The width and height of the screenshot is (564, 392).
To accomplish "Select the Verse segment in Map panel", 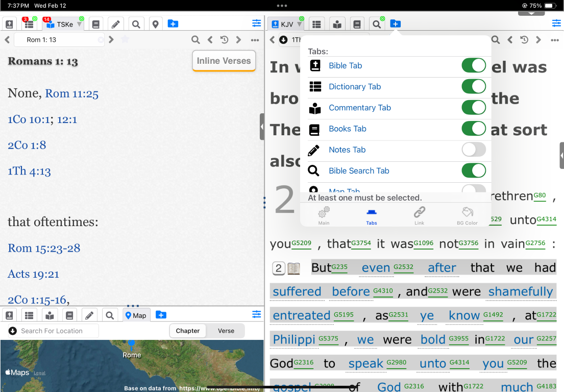I will [226, 331].
